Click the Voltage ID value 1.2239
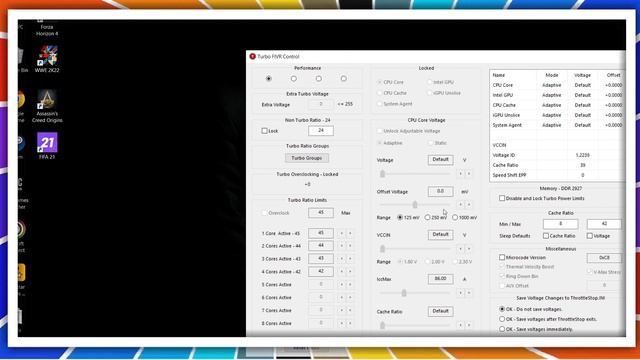 [582, 155]
